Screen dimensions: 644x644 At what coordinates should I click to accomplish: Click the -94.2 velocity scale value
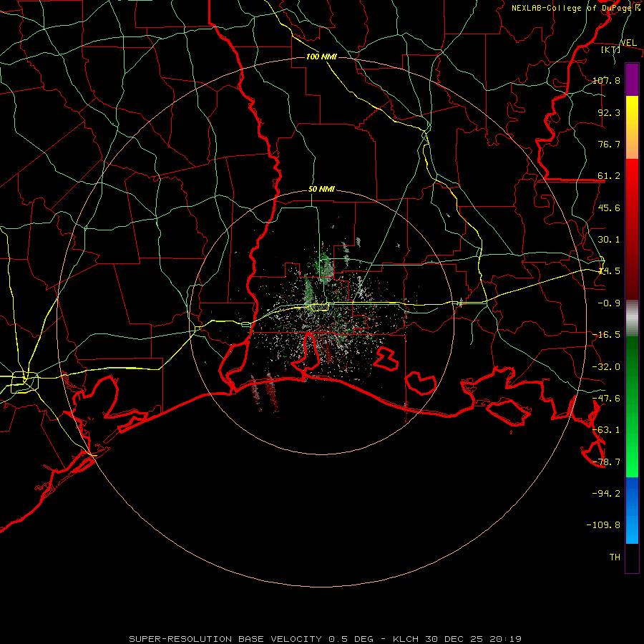click(607, 494)
